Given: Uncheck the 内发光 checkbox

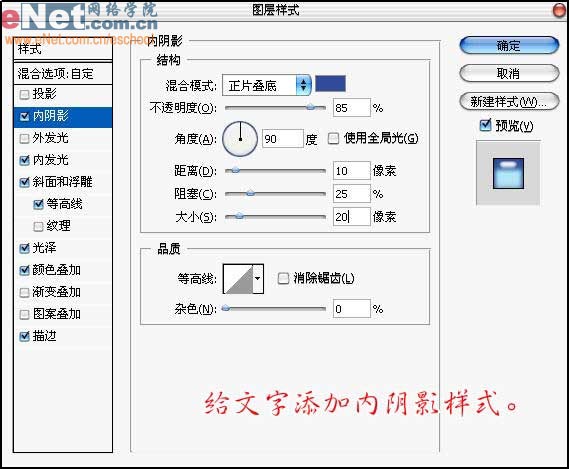Looking at the screenshot, I should [24, 160].
